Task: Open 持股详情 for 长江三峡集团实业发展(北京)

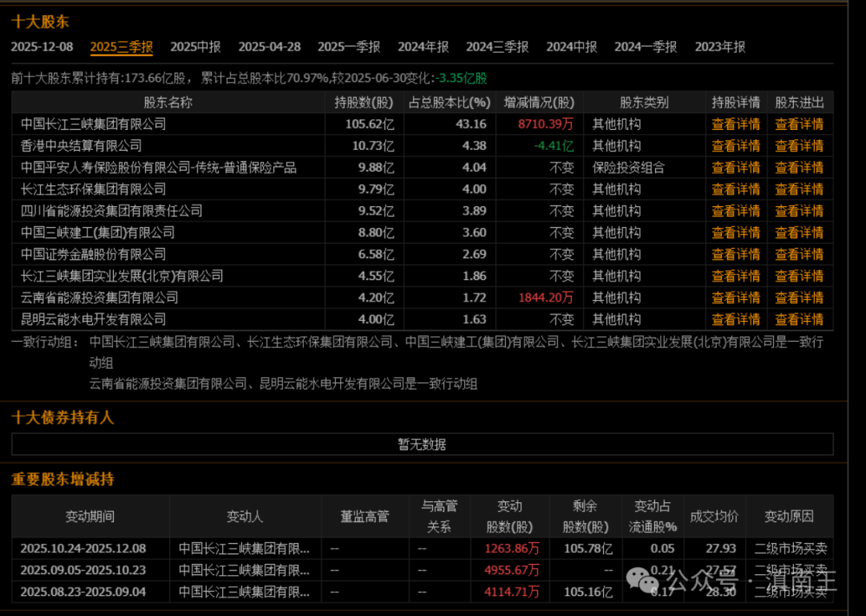Action: 735,276
